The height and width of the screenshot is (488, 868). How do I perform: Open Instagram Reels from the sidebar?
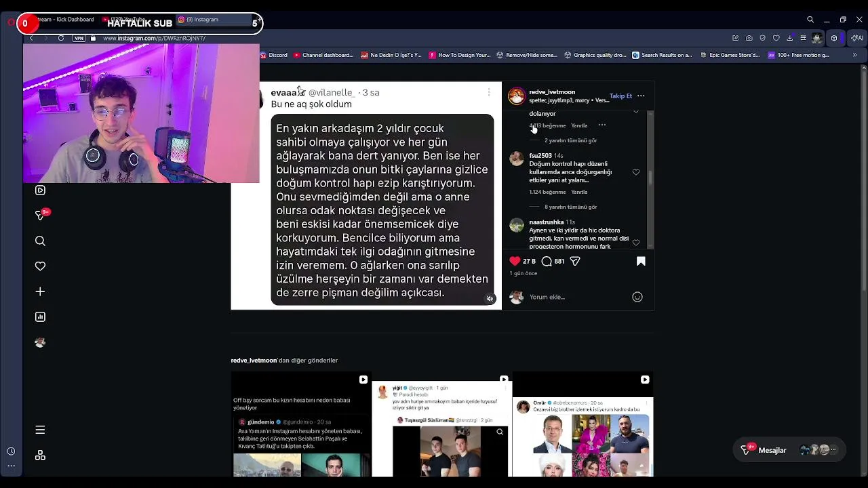pos(40,190)
